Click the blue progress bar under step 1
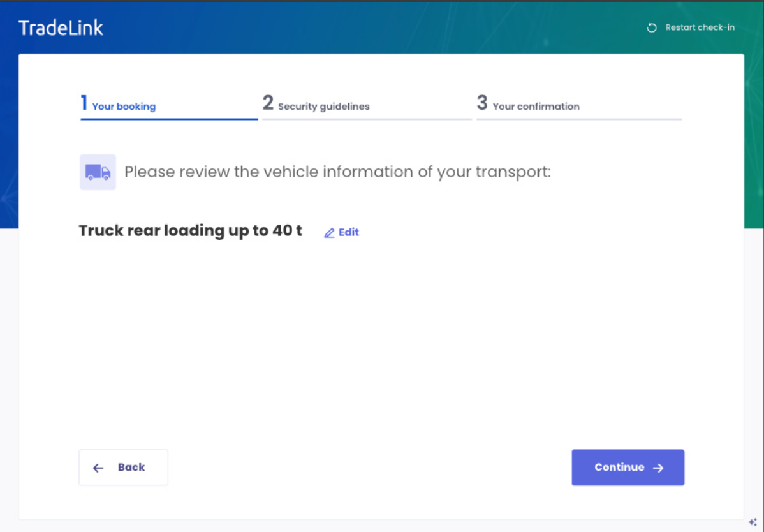Viewport: 764px width, 532px height. pyautogui.click(x=169, y=119)
